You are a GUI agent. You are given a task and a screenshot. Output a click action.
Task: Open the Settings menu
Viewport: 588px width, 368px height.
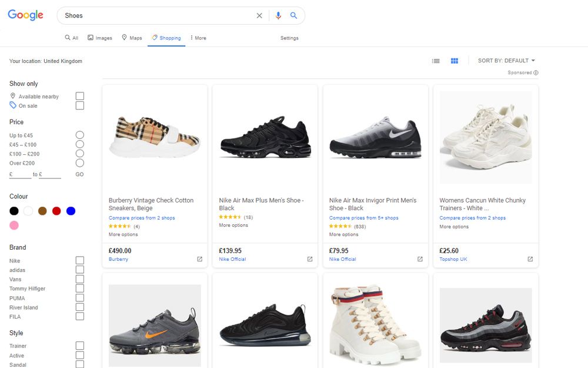click(x=289, y=38)
